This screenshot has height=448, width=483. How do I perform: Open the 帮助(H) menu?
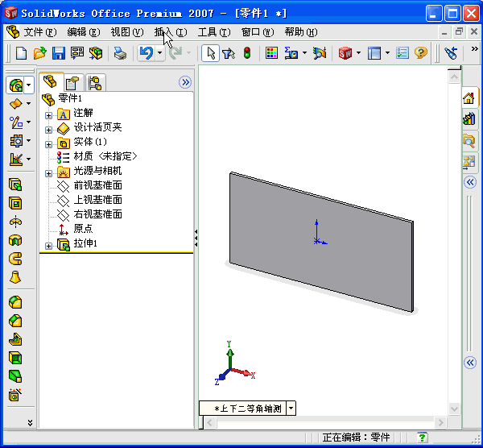click(x=301, y=32)
